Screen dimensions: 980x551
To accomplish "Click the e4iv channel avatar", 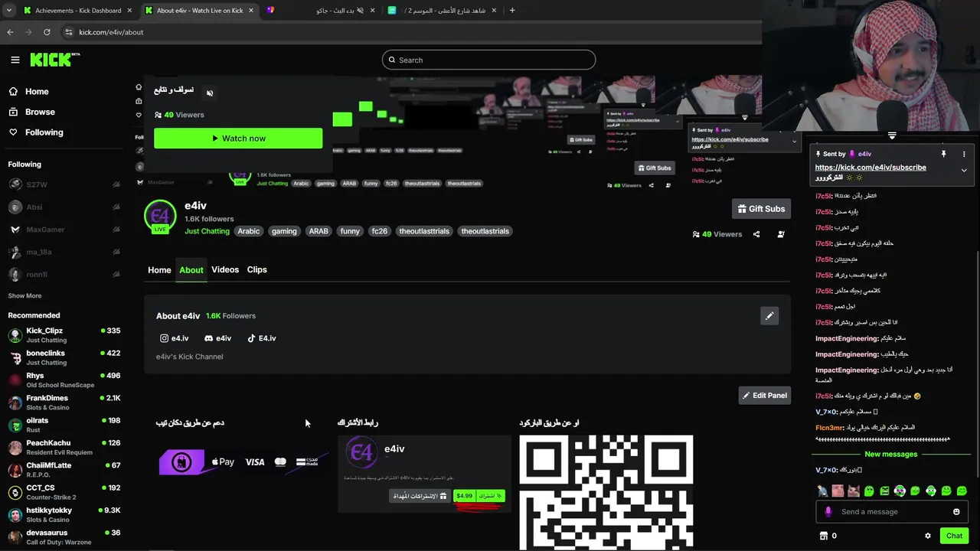I will click(x=160, y=217).
